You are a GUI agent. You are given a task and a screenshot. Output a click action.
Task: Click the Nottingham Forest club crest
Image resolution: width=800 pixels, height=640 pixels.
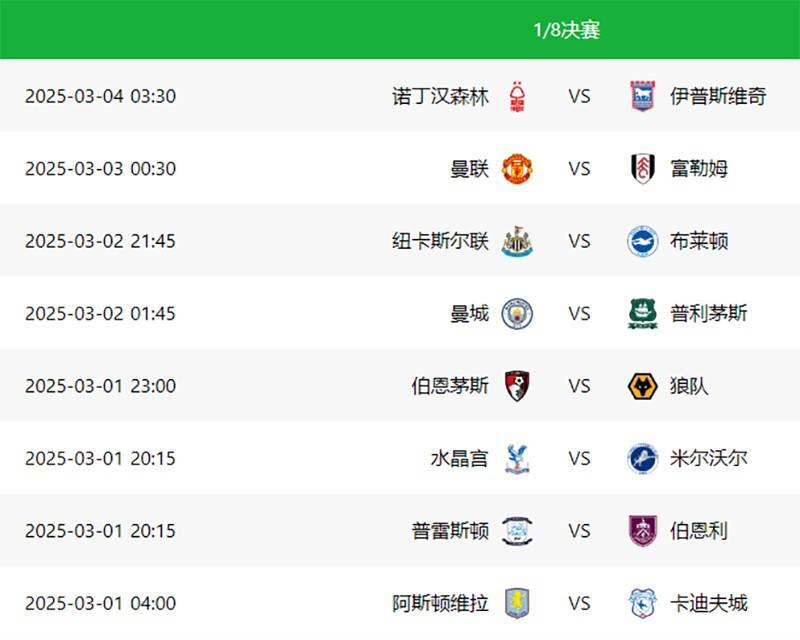517,96
